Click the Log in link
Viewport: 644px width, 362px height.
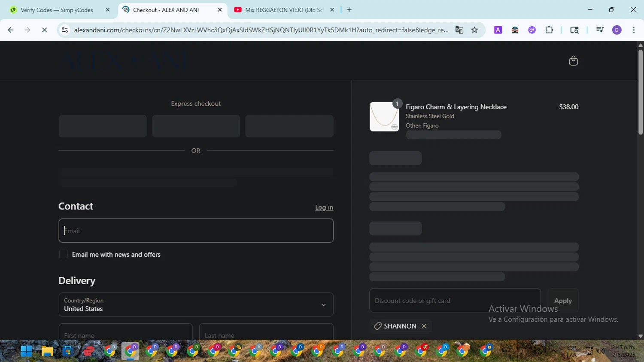click(324, 207)
